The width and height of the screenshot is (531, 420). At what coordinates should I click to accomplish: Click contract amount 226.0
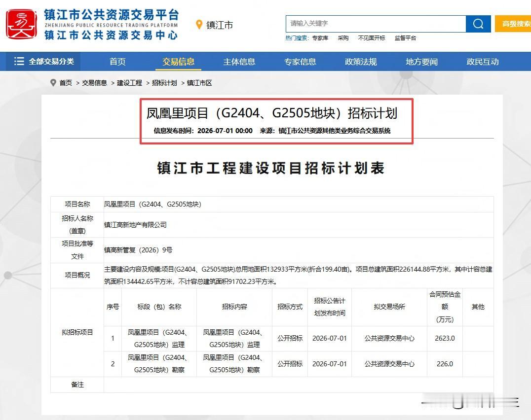pos(445,364)
